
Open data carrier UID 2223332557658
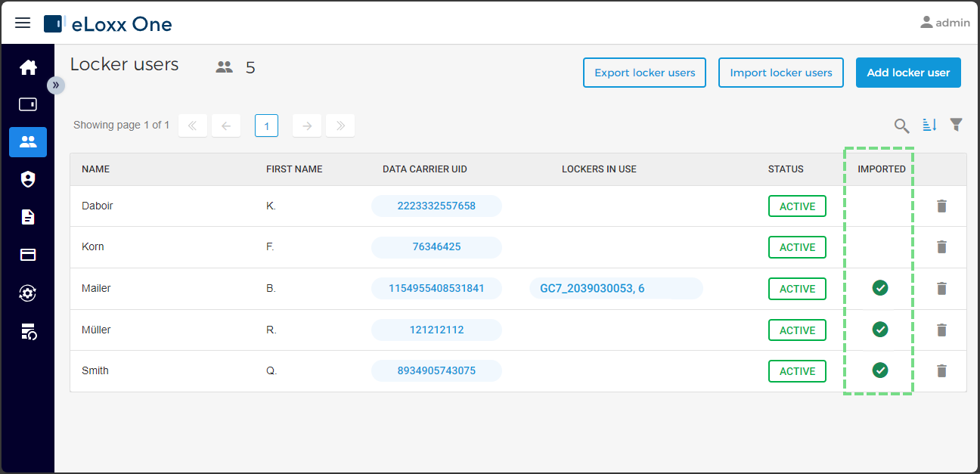pyautogui.click(x=436, y=206)
